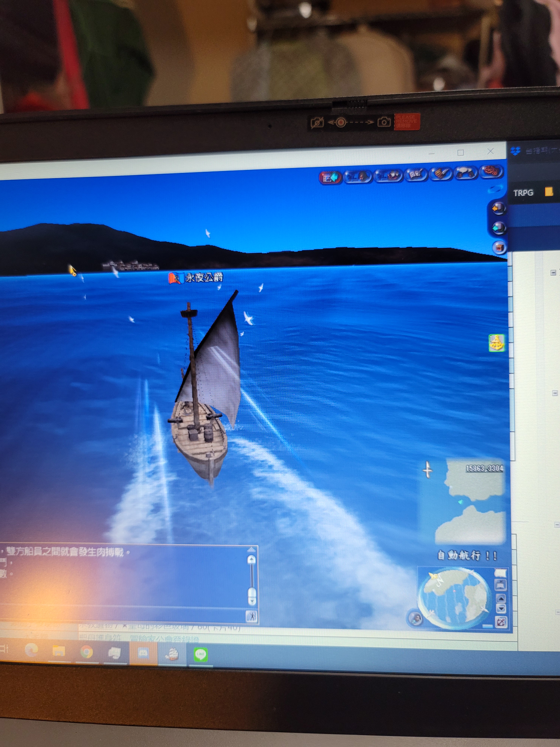Open Discord from the taskbar
The height and width of the screenshot is (747, 560).
143,653
